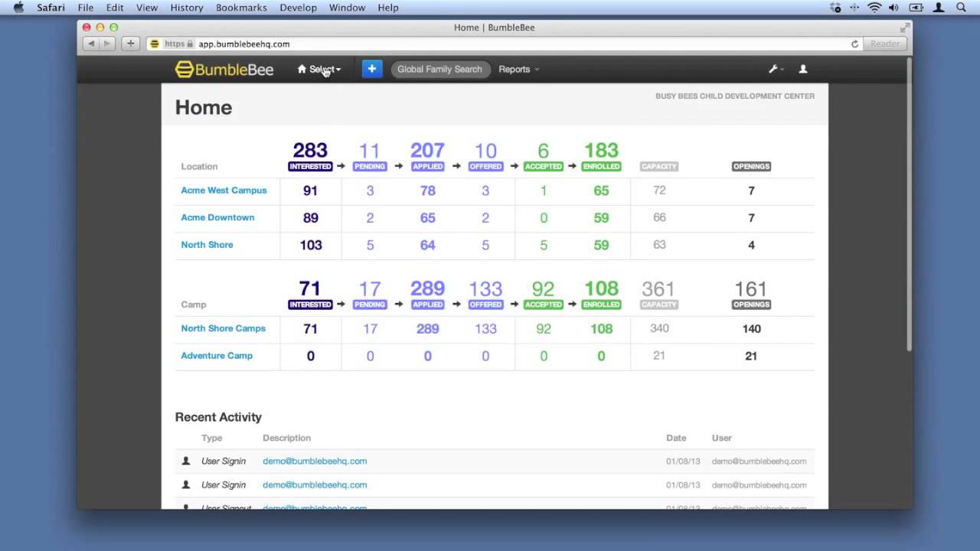Click Location total 10 offered

pos(485,151)
